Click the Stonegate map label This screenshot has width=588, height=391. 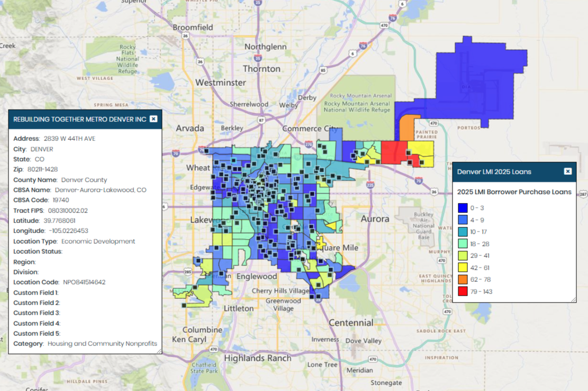pos(386,383)
